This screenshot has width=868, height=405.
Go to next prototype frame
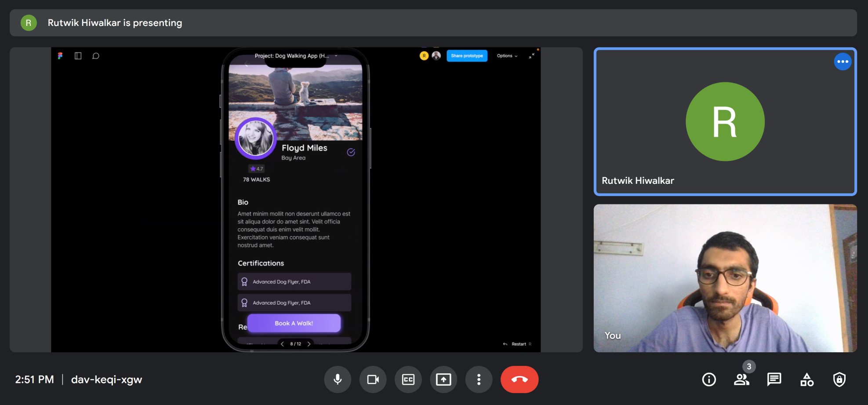click(309, 344)
